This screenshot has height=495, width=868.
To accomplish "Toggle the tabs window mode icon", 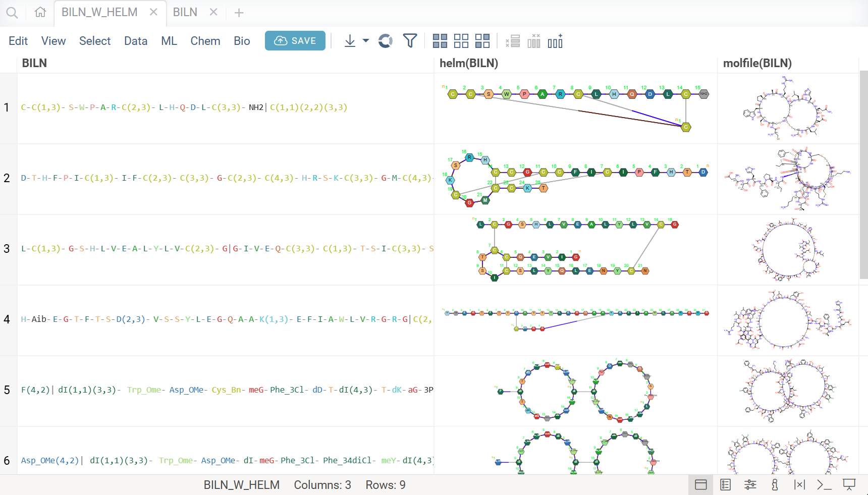I will pyautogui.click(x=700, y=485).
